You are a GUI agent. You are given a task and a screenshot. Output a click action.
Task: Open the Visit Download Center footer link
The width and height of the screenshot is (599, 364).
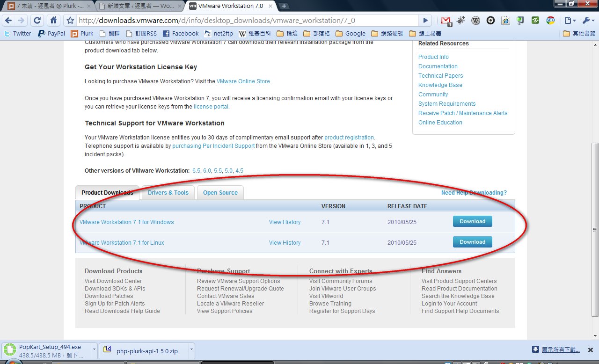click(x=113, y=281)
